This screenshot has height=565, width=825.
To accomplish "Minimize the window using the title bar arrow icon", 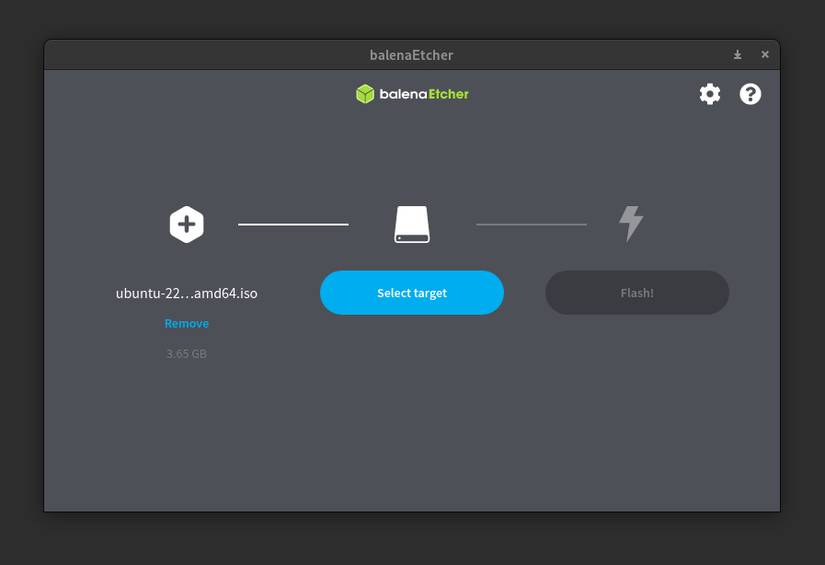I will point(738,55).
